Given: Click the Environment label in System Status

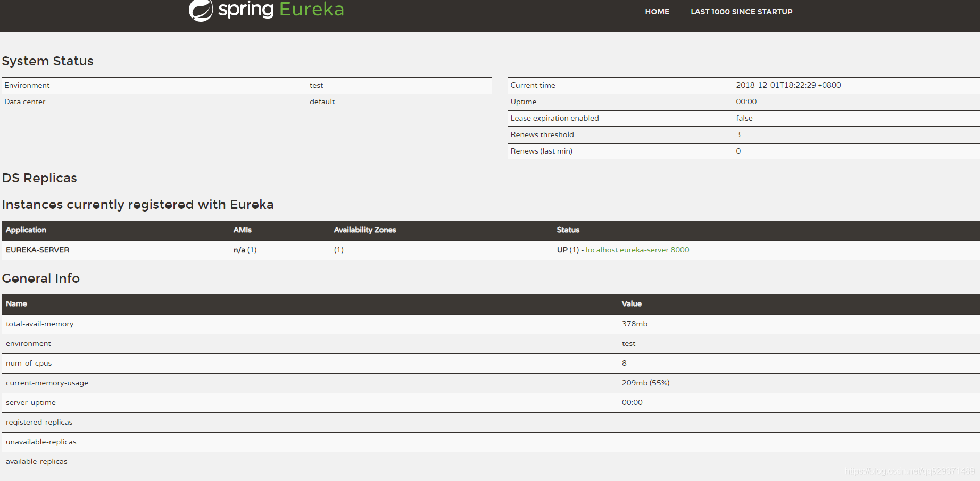Looking at the screenshot, I should point(27,85).
